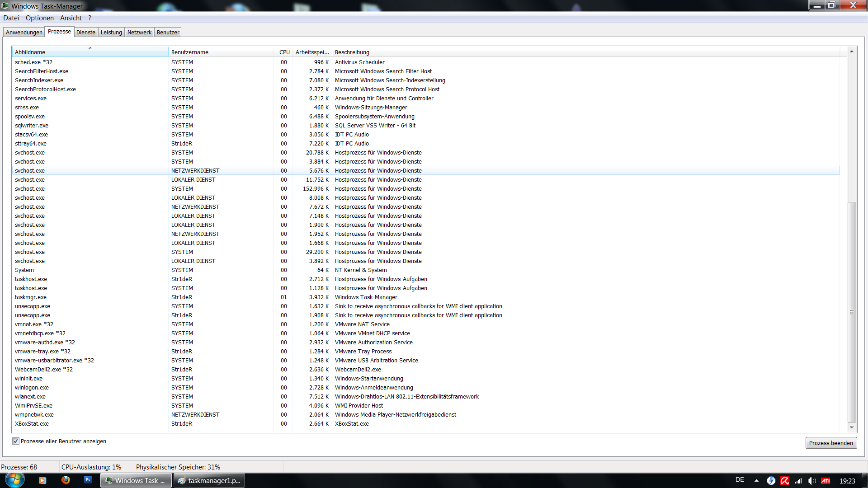
Task: Select the SearchFilterHost.exe process
Action: point(426,71)
